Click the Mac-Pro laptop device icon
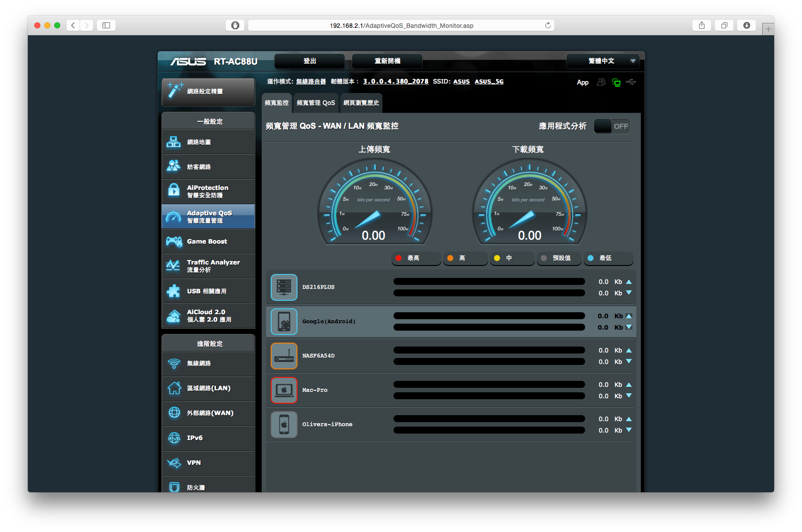 (284, 390)
